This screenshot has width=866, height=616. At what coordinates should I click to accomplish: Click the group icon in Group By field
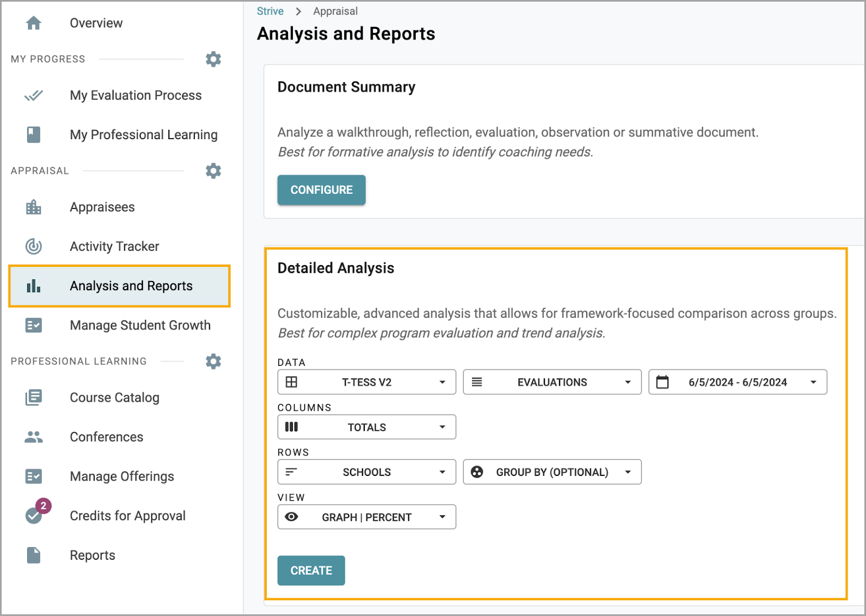click(477, 472)
